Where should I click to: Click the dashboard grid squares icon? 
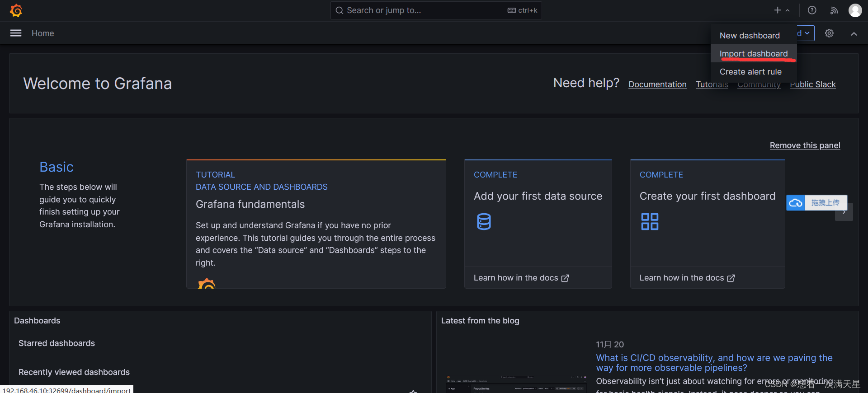coord(650,221)
